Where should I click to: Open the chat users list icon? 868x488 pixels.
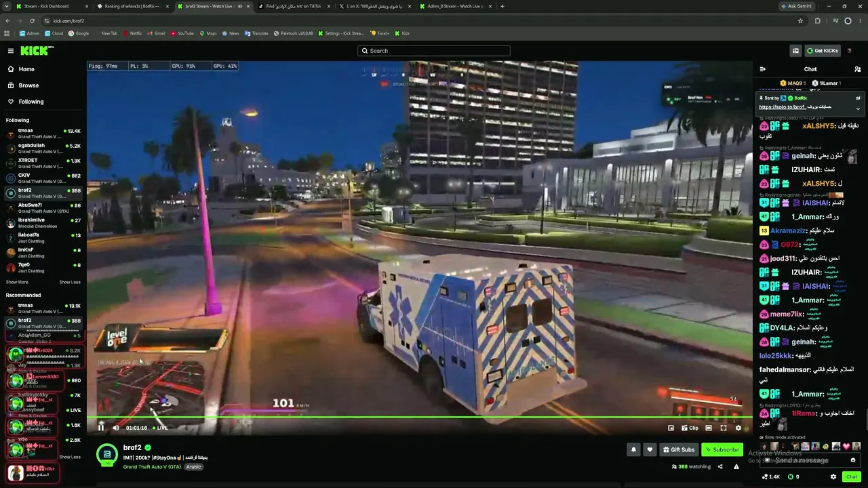(858, 69)
